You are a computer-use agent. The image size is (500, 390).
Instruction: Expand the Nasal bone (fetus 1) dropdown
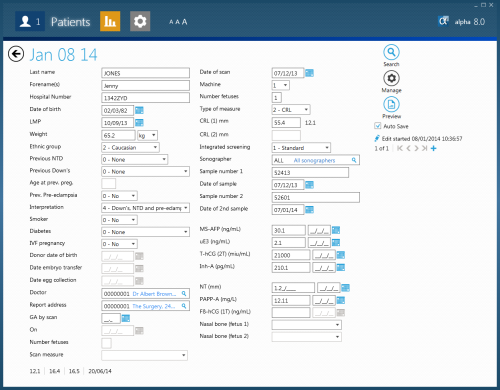(x=337, y=325)
